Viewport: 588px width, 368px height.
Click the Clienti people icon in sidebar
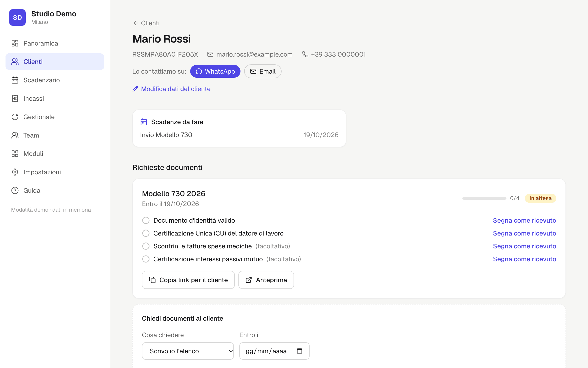click(x=15, y=62)
